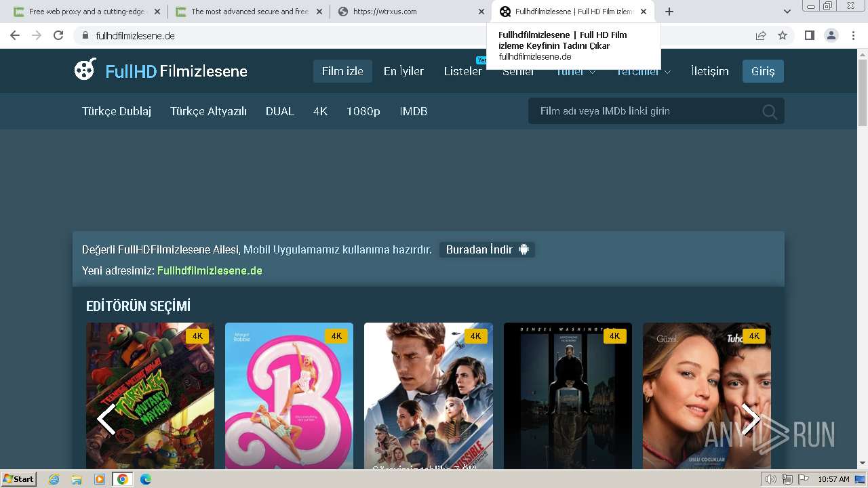Close the wtrxus.com tab

481,12
